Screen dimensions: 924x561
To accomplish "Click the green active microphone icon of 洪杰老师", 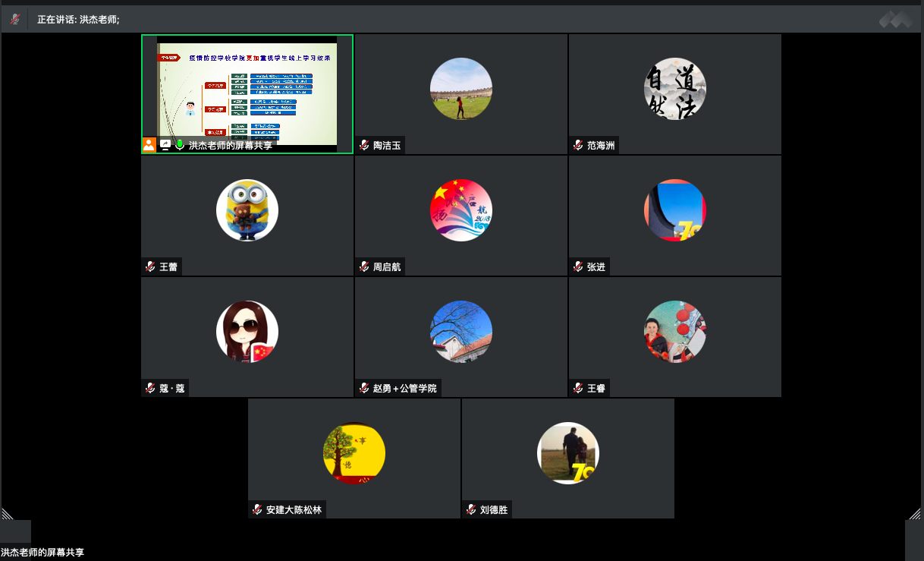I will 180,145.
